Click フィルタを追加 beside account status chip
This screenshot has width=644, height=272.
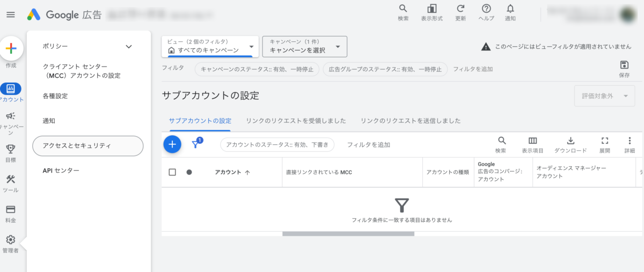pos(369,145)
